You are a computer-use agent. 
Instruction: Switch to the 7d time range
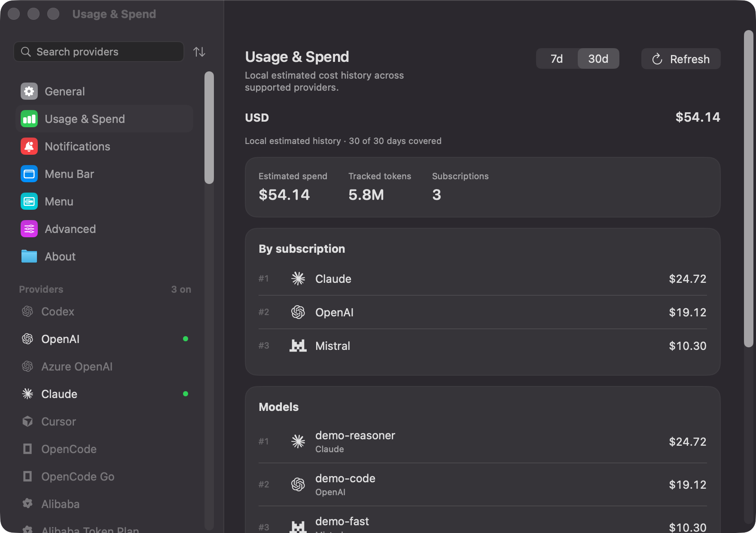pos(557,58)
